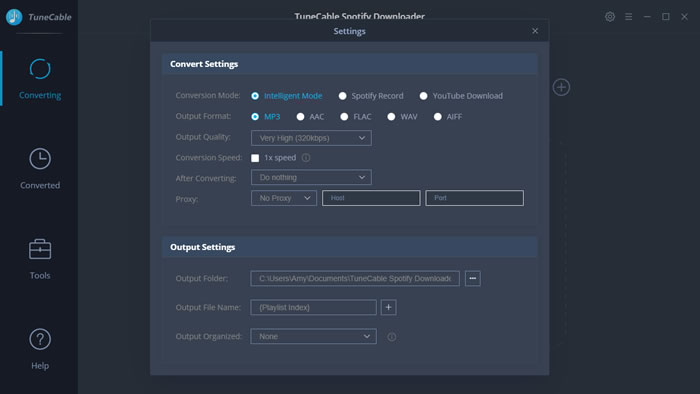Click the proxy Port input field
700x394 pixels.
[475, 198]
